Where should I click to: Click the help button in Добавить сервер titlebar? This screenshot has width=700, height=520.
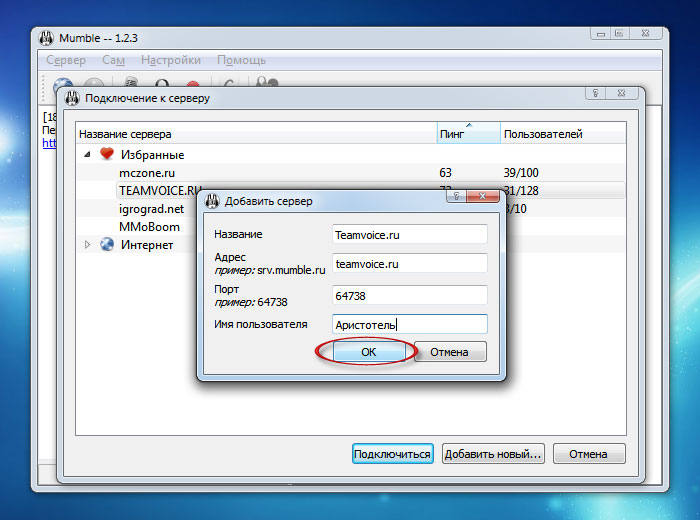456,196
